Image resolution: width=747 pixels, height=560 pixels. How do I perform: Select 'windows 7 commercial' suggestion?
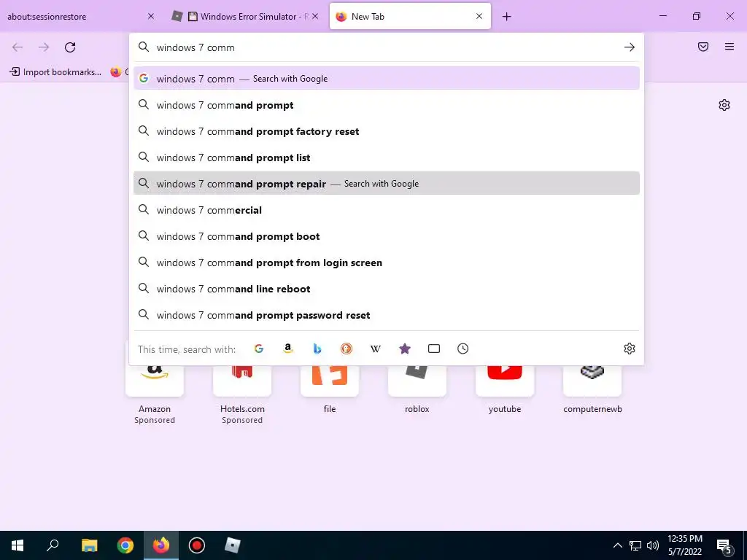coord(387,210)
